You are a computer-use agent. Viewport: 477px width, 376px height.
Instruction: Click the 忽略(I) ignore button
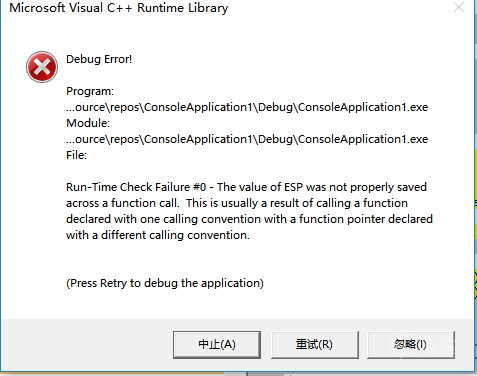click(411, 345)
